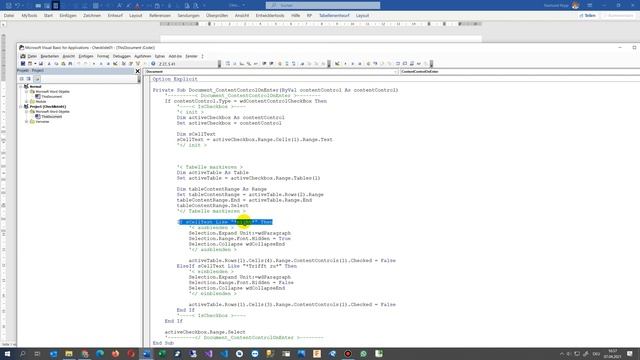Open the Watch Window via Debug toolbar

[x=411, y=64]
